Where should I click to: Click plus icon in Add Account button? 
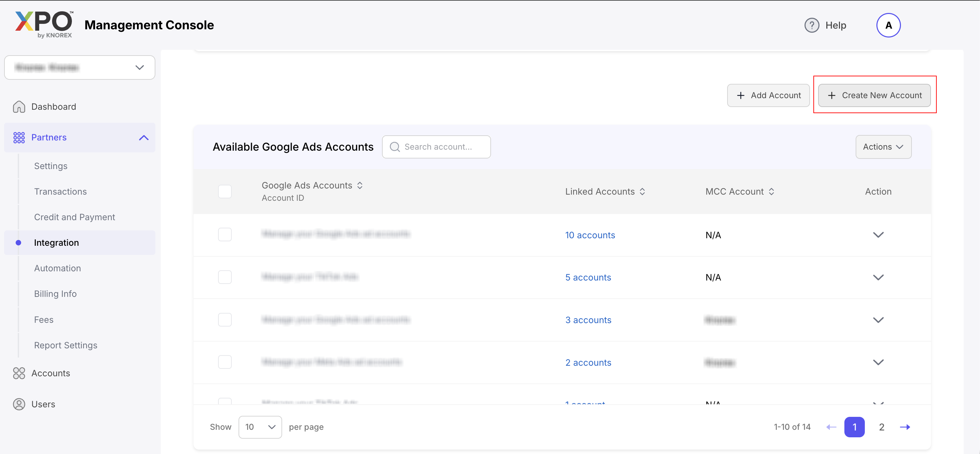[x=740, y=95]
